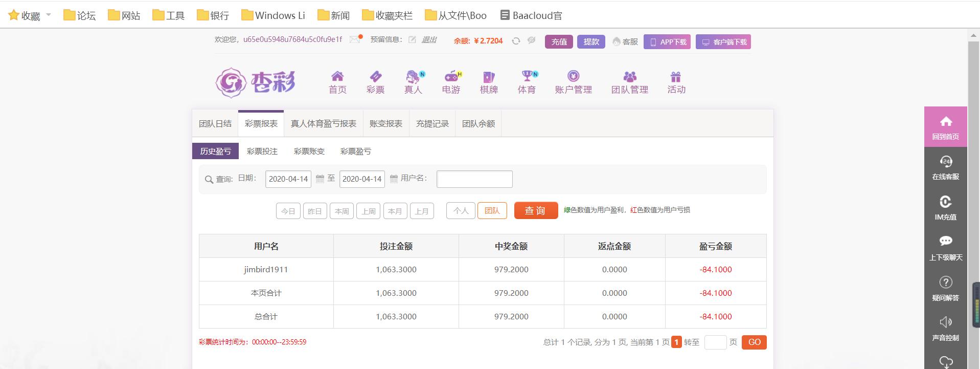Click page number 1 in pagination
Image resolution: width=980 pixels, height=369 pixels.
(676, 342)
